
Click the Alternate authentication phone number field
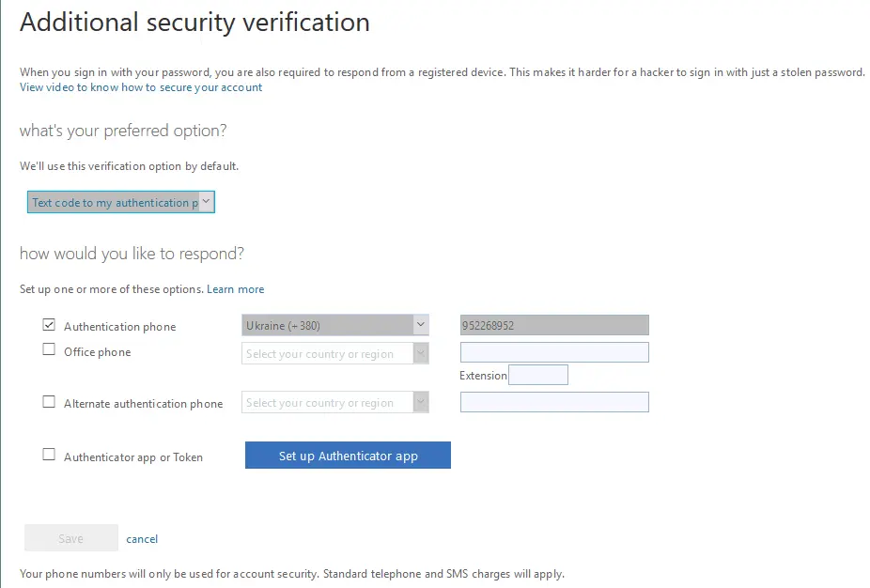[554, 402]
